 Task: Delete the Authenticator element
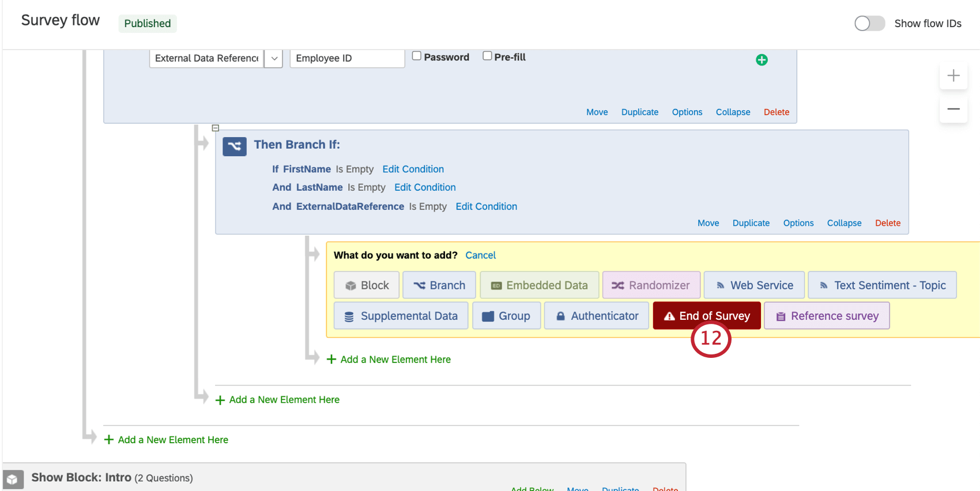coord(777,112)
